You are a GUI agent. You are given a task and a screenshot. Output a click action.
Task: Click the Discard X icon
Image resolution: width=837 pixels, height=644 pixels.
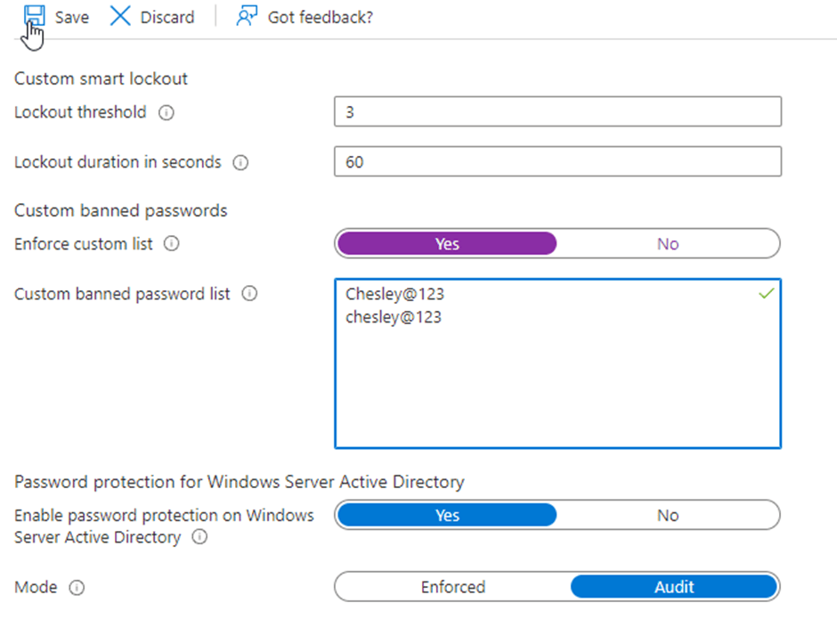pyautogui.click(x=120, y=17)
